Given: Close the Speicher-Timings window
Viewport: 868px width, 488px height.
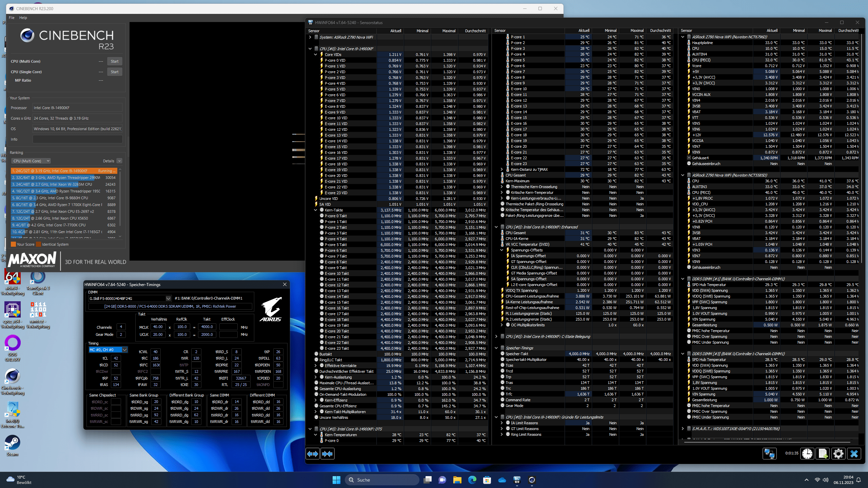Looking at the screenshot, I should coord(285,284).
